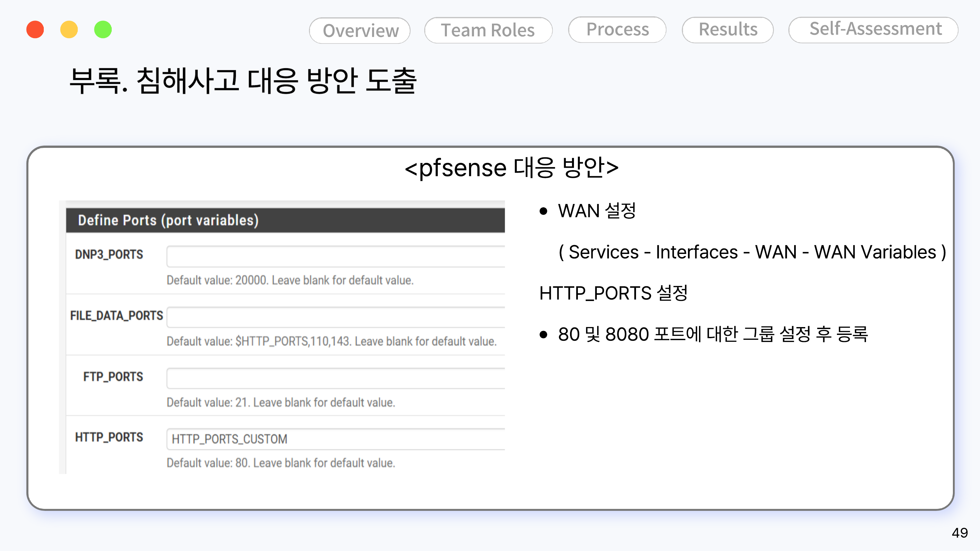
Task: Click the red close dot
Action: tap(35, 30)
